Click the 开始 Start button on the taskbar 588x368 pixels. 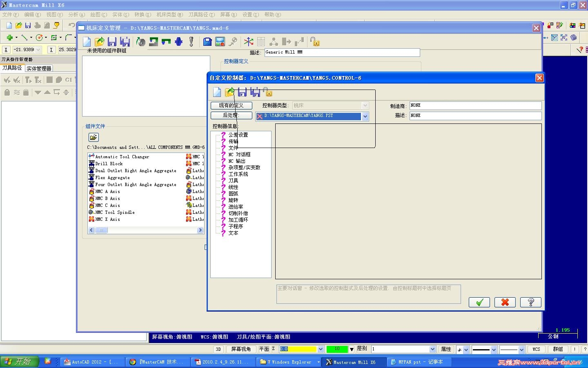(19, 361)
